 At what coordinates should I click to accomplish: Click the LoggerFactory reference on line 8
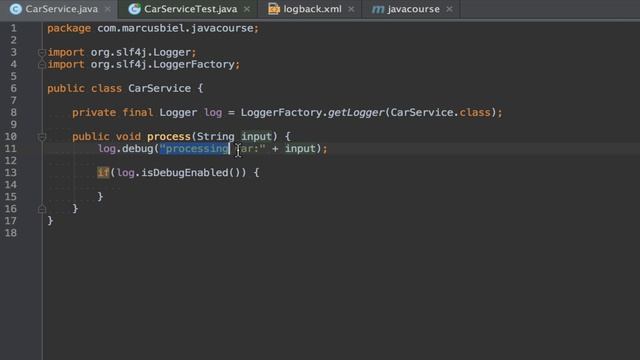coord(281,113)
